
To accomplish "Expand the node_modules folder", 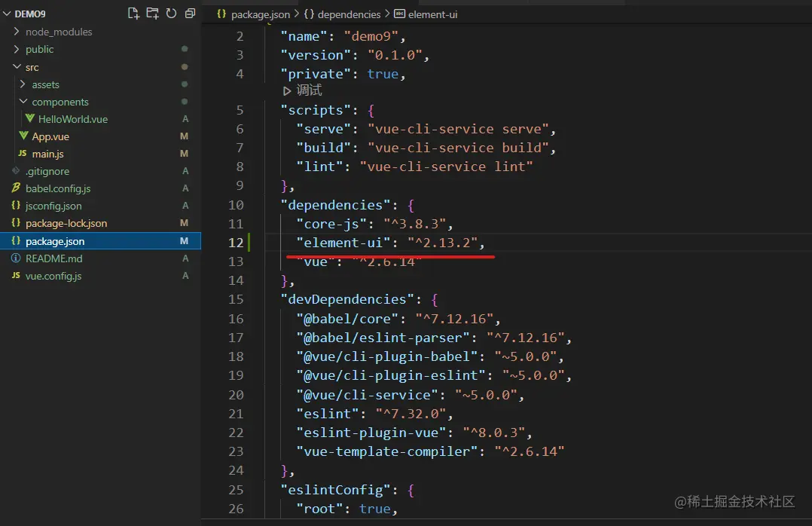I will [17, 32].
